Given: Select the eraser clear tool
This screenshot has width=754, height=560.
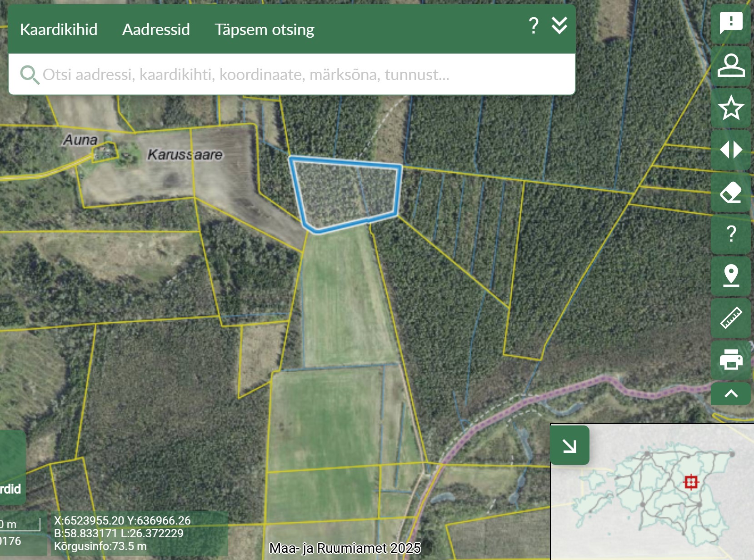Looking at the screenshot, I should pyautogui.click(x=730, y=192).
